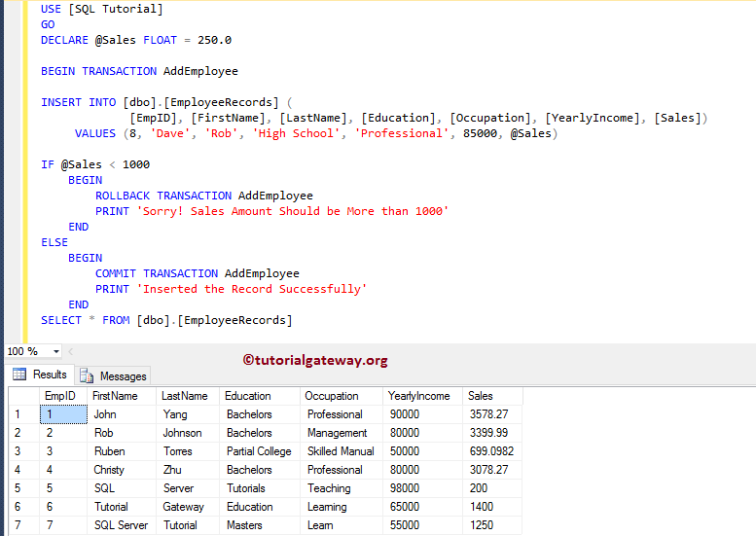Click the SELECT * FROM EmployeeRecords line
Viewport: 756px width, 536px height.
166,320
